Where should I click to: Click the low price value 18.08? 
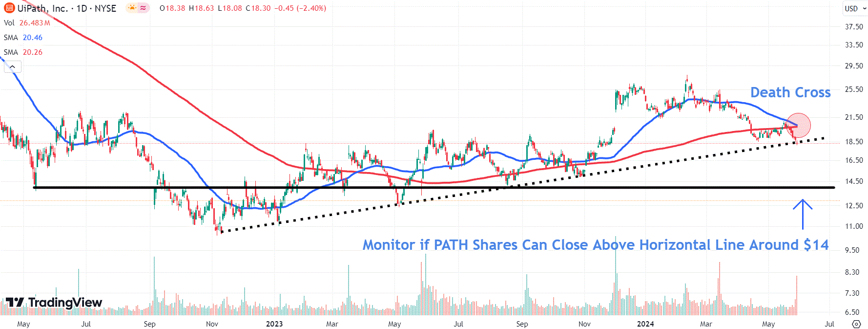(232, 8)
